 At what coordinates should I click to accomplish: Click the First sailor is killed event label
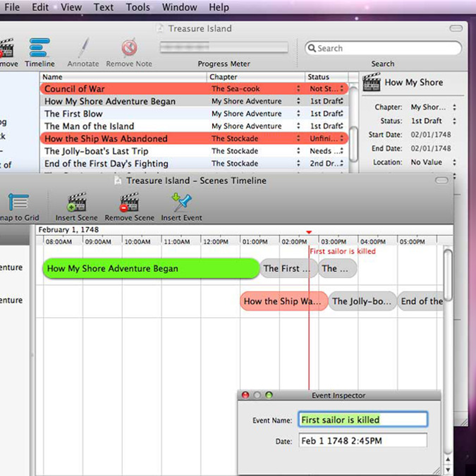point(343,251)
